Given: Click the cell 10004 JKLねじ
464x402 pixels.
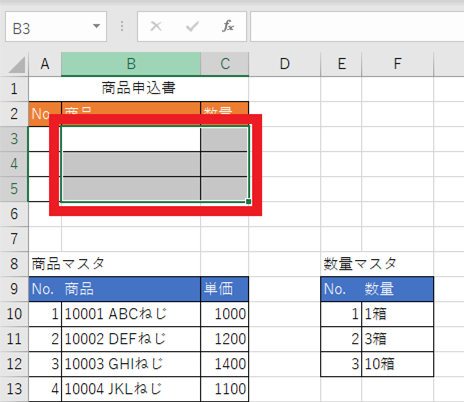Looking at the screenshot, I should tap(131, 389).
